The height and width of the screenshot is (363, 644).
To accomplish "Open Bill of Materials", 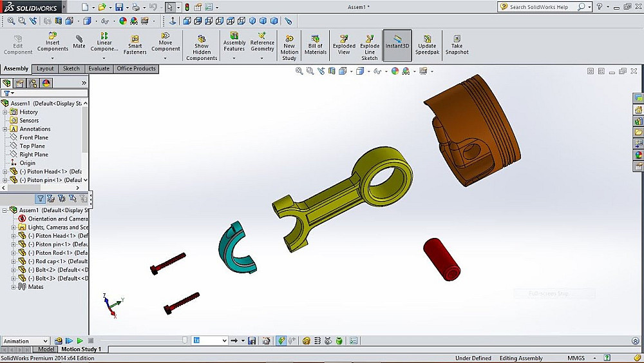I will [x=316, y=44].
